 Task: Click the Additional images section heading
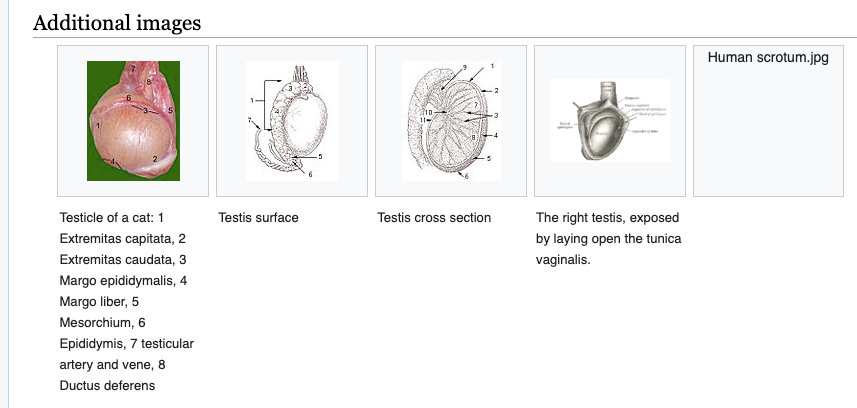(x=117, y=23)
